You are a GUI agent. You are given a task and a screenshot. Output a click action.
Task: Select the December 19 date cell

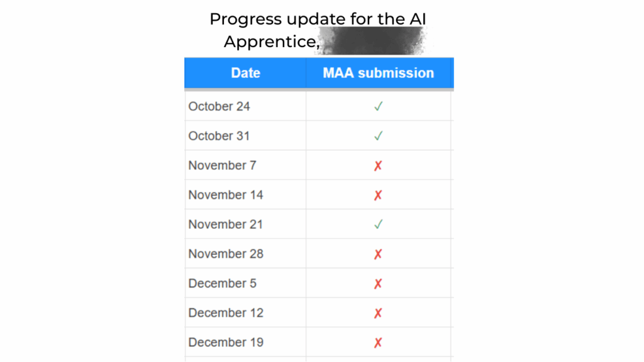tap(226, 343)
